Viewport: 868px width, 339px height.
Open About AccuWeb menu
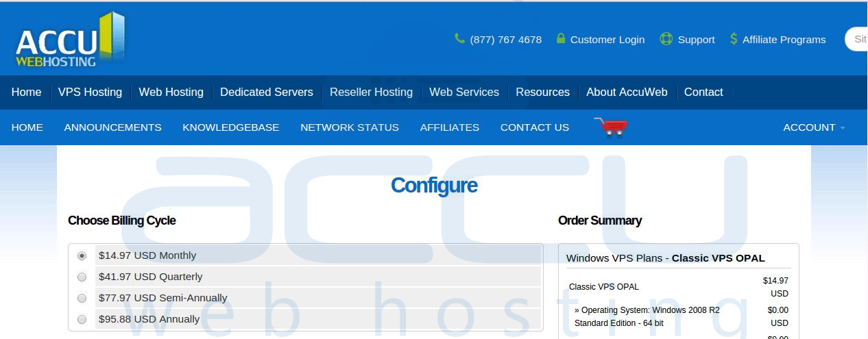point(627,92)
